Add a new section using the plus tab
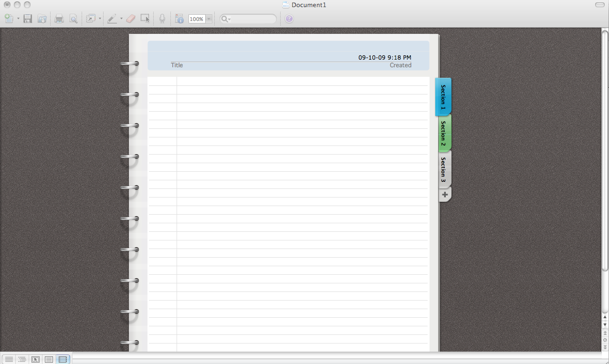 pyautogui.click(x=444, y=194)
